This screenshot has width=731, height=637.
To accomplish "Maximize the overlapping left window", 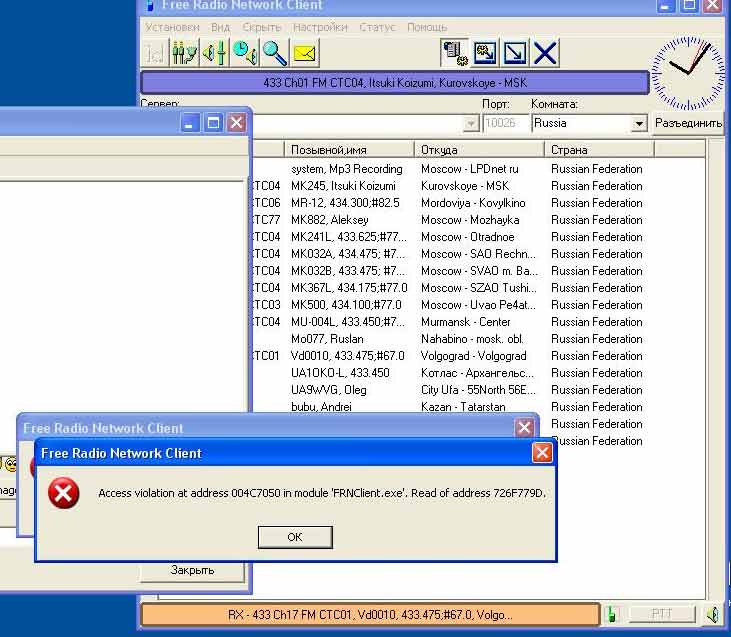I will 213,123.
